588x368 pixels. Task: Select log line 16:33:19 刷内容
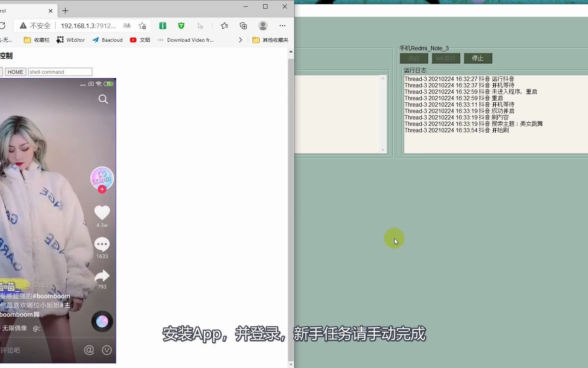tap(457, 117)
